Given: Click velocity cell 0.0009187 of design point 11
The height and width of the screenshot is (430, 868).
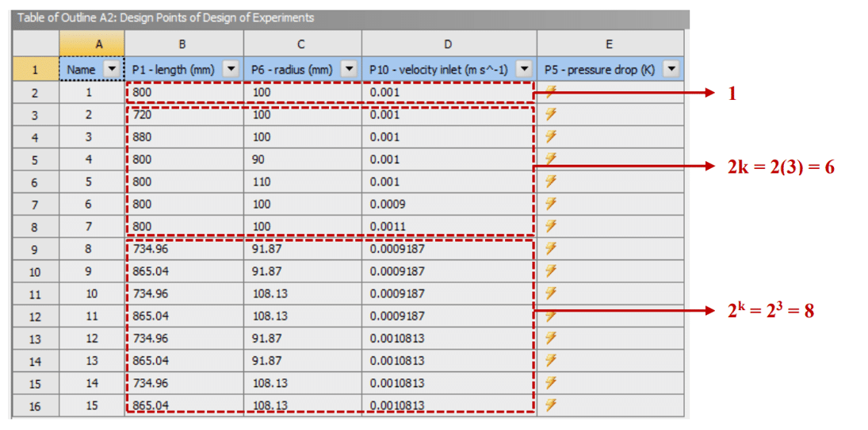Looking at the screenshot, I should coord(449,316).
